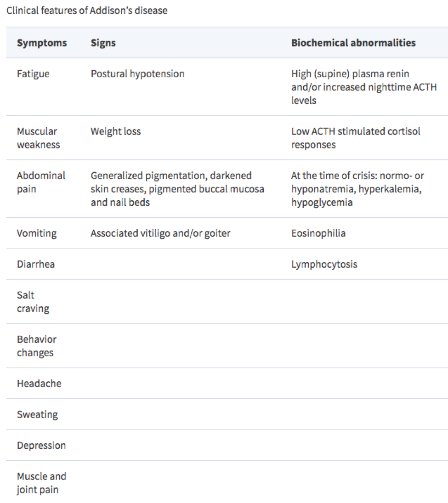The width and height of the screenshot is (448, 503).
Task: Click the Lymphocytosis cell
Action: pos(324,264)
